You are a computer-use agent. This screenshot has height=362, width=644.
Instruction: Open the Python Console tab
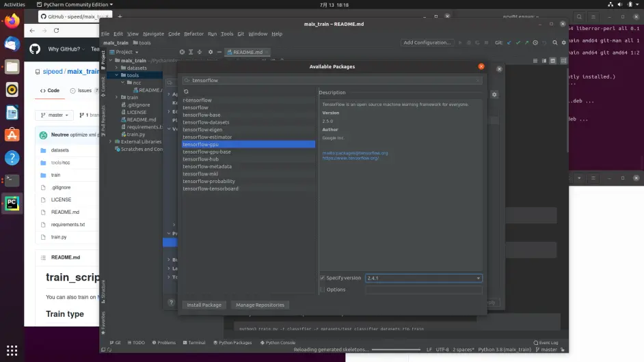(278, 342)
